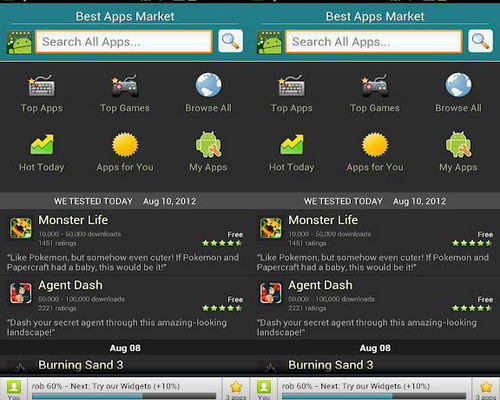
Task: Click 'Like Pokemon, but somehow' review, right screen
Action: point(373,262)
